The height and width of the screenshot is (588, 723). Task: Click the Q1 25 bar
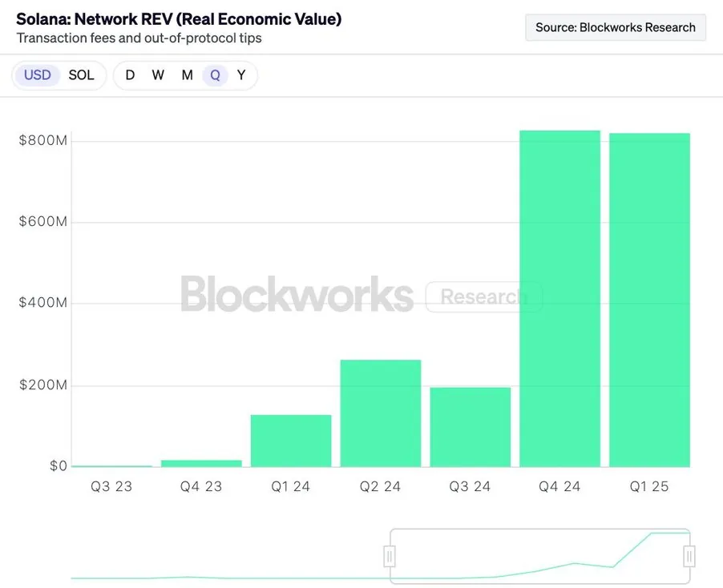pos(649,300)
